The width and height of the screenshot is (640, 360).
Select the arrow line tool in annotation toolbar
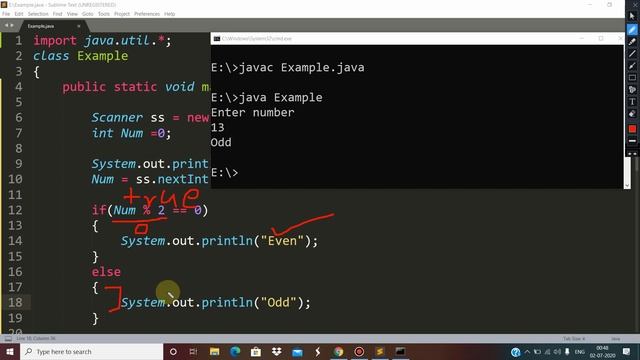tap(632, 65)
